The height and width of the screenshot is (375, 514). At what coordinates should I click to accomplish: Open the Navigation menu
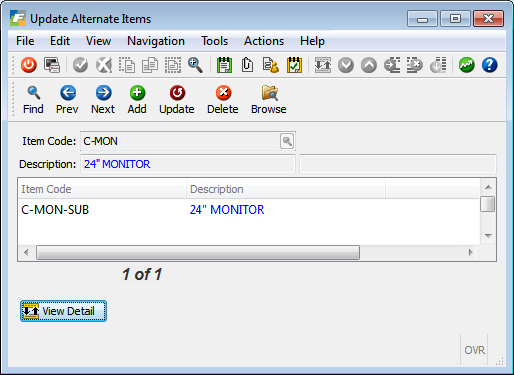156,41
